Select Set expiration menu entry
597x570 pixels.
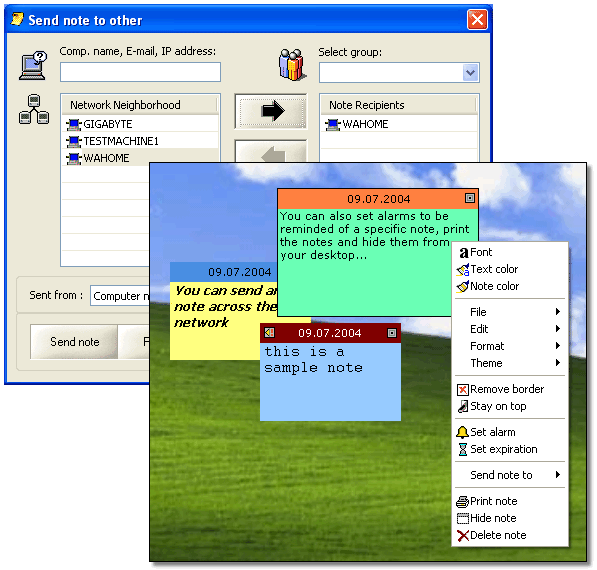510,449
